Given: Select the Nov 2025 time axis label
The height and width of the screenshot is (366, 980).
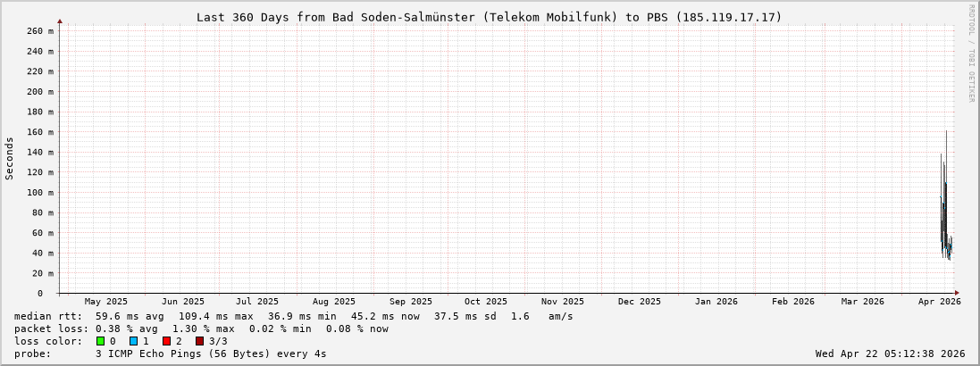Looking at the screenshot, I should coord(563,302).
